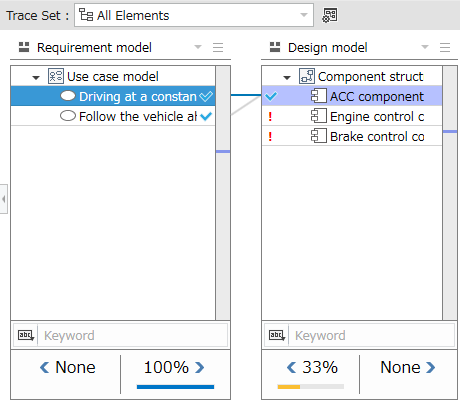Click the Design model vertical scrollbar
The height and width of the screenshot is (411, 460).
(x=450, y=193)
